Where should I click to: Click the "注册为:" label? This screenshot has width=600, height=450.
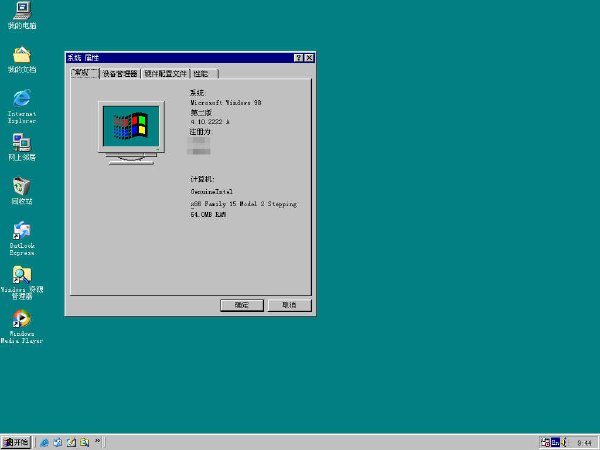[201, 132]
